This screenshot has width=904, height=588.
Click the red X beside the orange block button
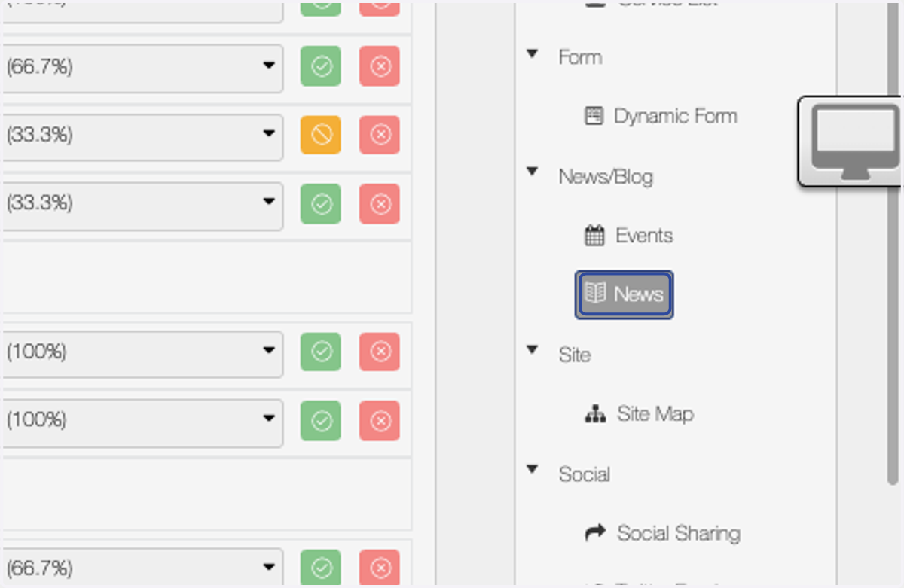click(x=380, y=135)
